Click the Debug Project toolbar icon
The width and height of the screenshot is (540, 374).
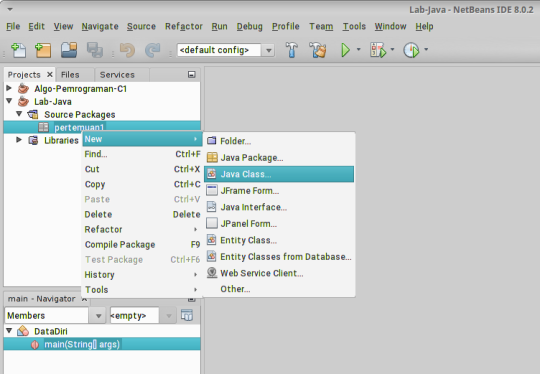[x=378, y=50]
